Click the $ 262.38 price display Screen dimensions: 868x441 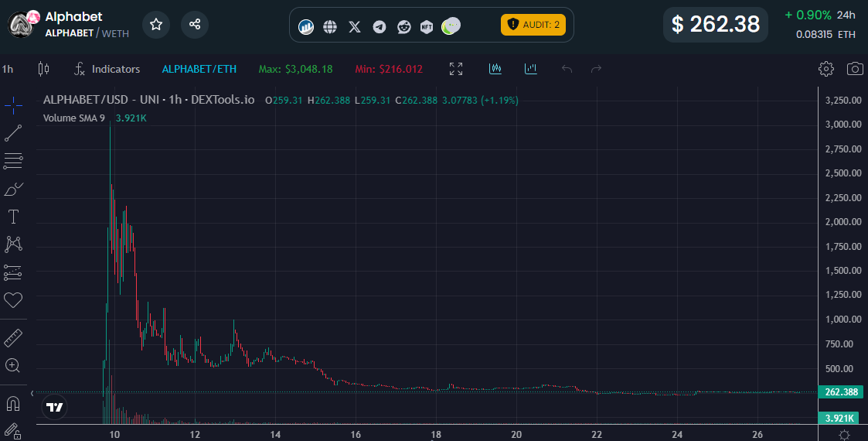(x=715, y=25)
